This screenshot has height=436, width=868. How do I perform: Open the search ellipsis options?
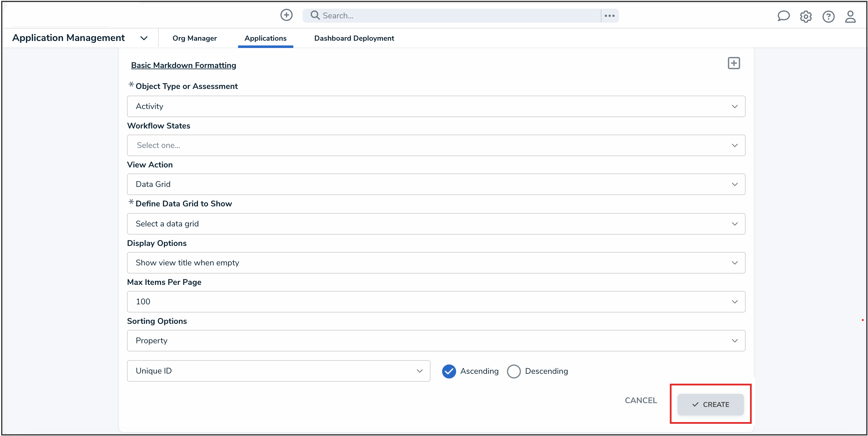coord(609,15)
